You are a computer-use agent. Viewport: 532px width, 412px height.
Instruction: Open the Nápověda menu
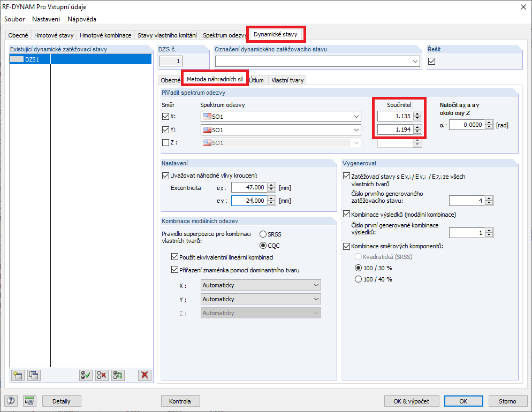coord(82,19)
